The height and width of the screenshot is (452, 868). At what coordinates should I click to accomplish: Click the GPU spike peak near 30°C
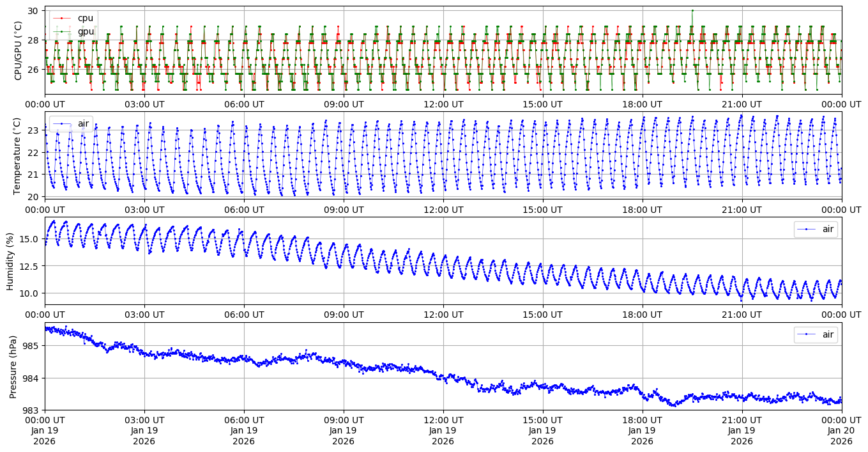coord(692,11)
